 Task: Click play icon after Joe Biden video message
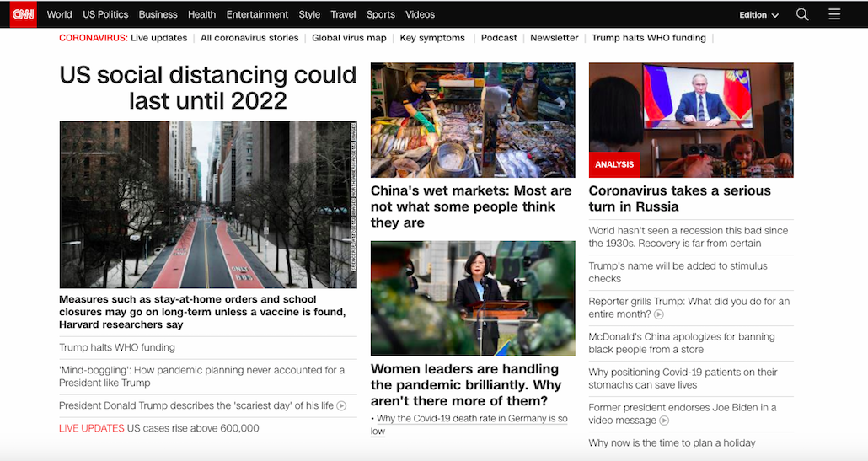664,421
